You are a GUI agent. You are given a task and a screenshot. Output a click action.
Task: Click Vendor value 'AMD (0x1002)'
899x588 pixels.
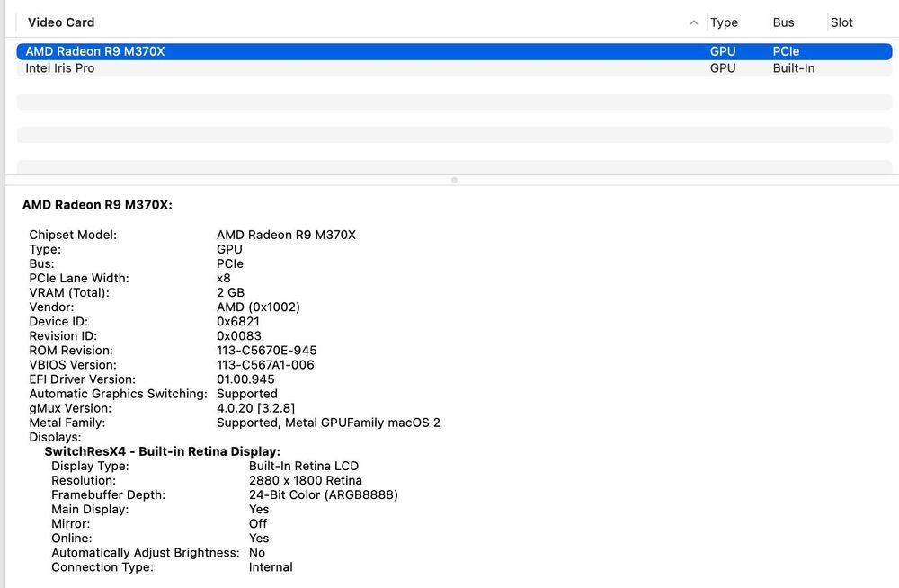point(258,307)
